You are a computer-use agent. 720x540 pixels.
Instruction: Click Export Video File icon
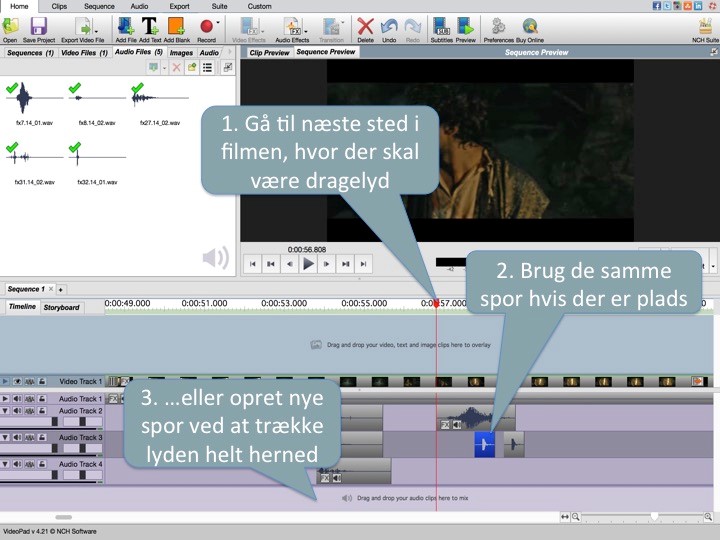point(84,27)
